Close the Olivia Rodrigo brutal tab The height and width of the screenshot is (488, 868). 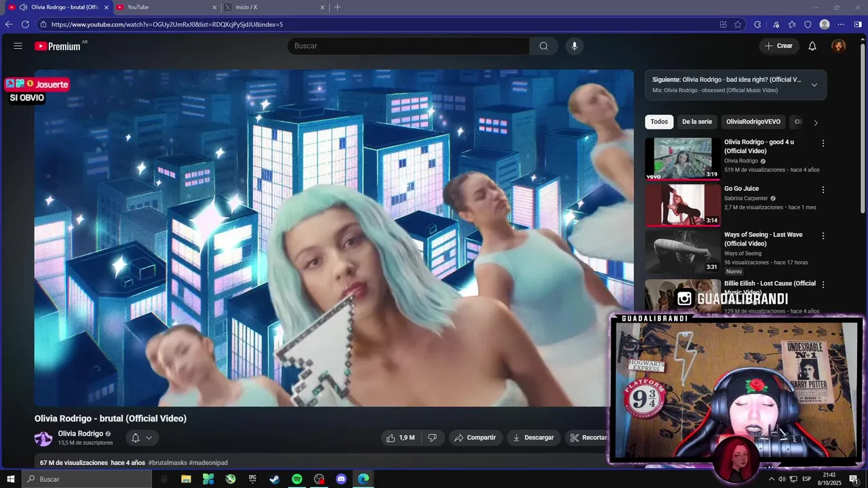106,7
